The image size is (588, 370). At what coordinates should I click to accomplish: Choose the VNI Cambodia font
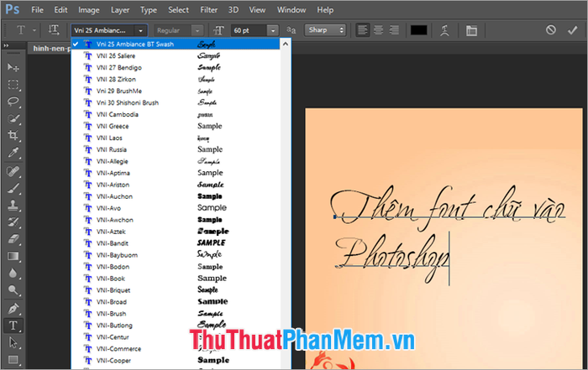[x=175, y=115]
